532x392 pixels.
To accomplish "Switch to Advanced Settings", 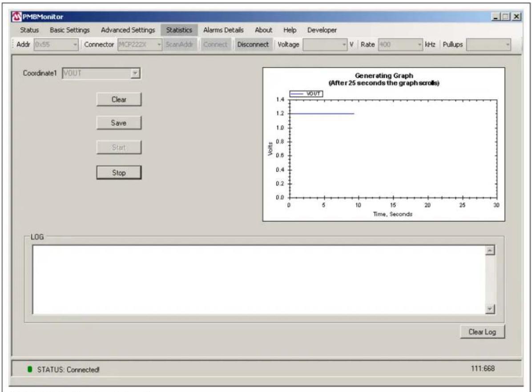I will (128, 30).
